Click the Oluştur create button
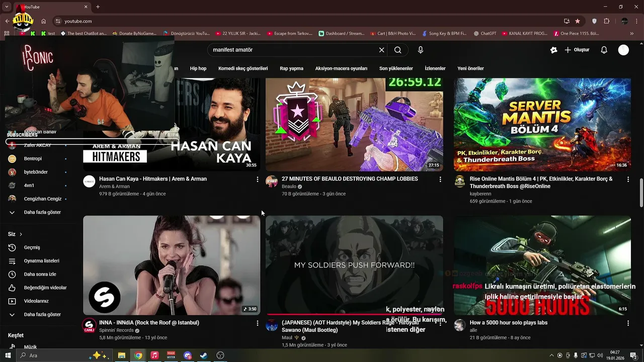644x362 pixels. pos(577,50)
